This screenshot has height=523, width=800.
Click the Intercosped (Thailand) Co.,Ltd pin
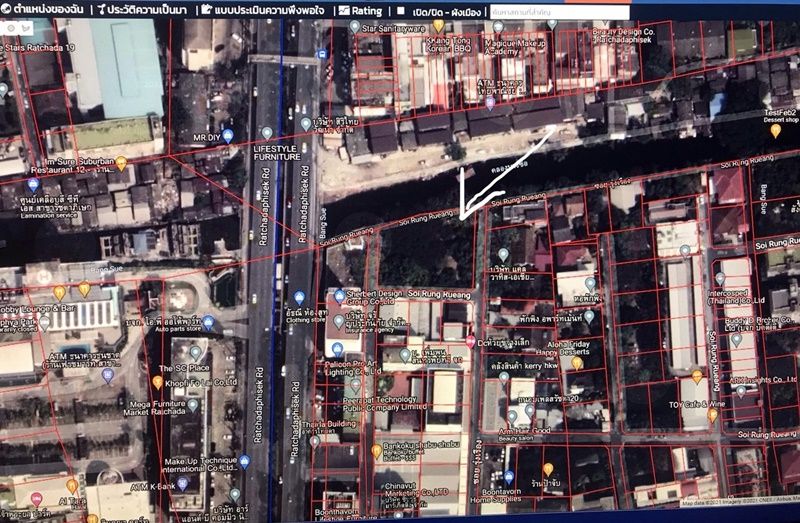tap(719, 279)
